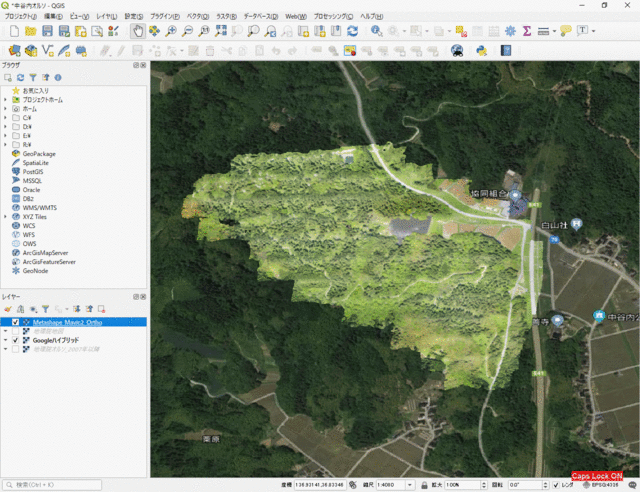Select the PostGIS browser entry
The height and width of the screenshot is (492, 640).
click(33, 172)
